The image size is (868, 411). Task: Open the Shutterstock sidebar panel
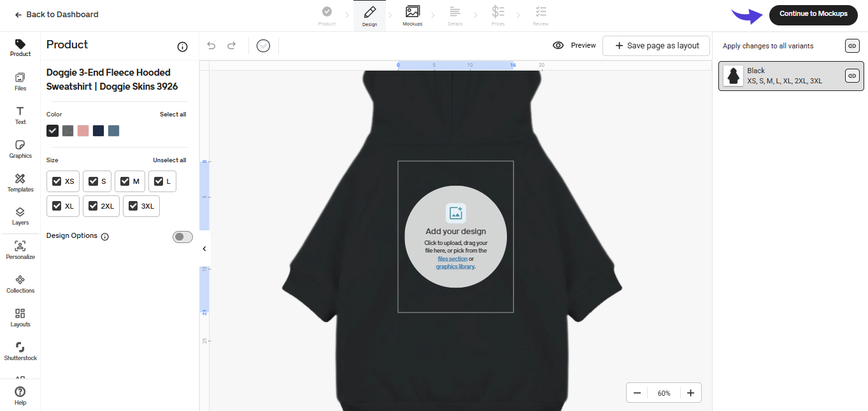[x=20, y=352]
